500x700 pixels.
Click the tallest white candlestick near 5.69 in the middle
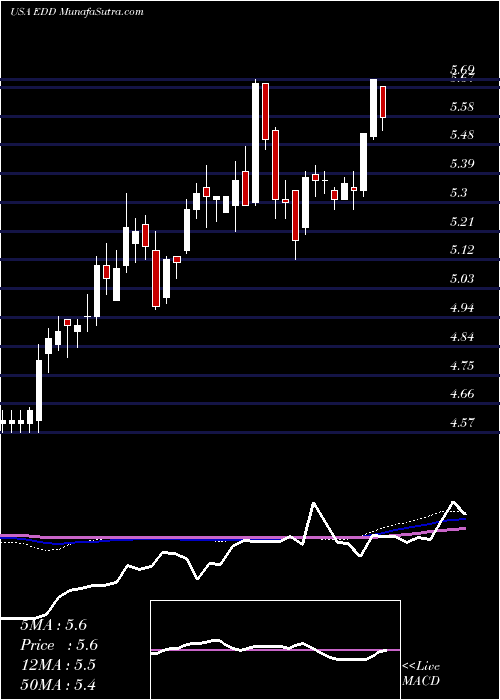[255, 143]
